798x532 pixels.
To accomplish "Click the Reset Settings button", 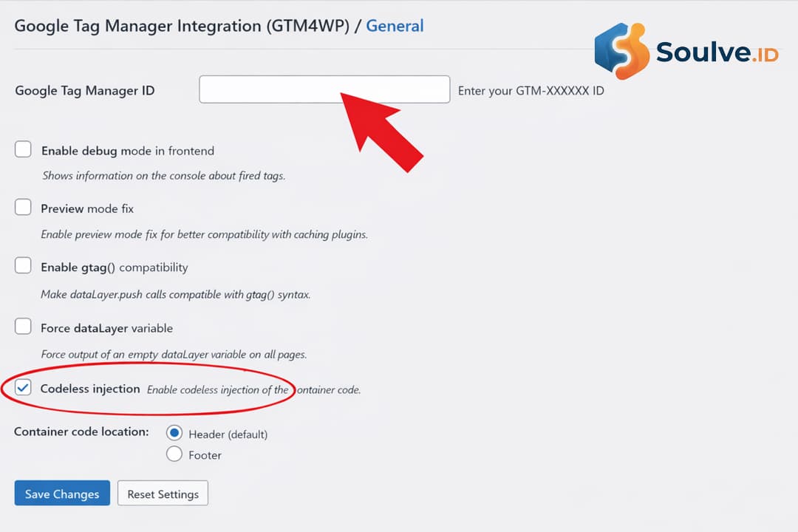I will 163,494.
